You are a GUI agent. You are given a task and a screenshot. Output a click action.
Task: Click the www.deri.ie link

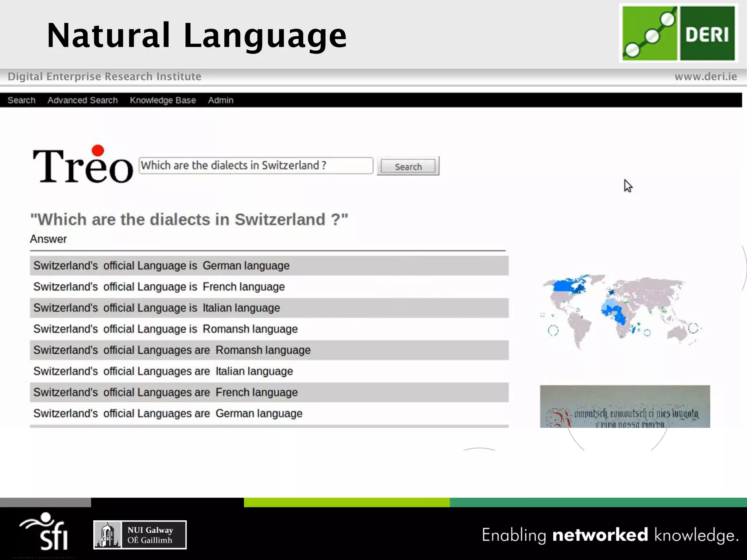[x=705, y=77]
